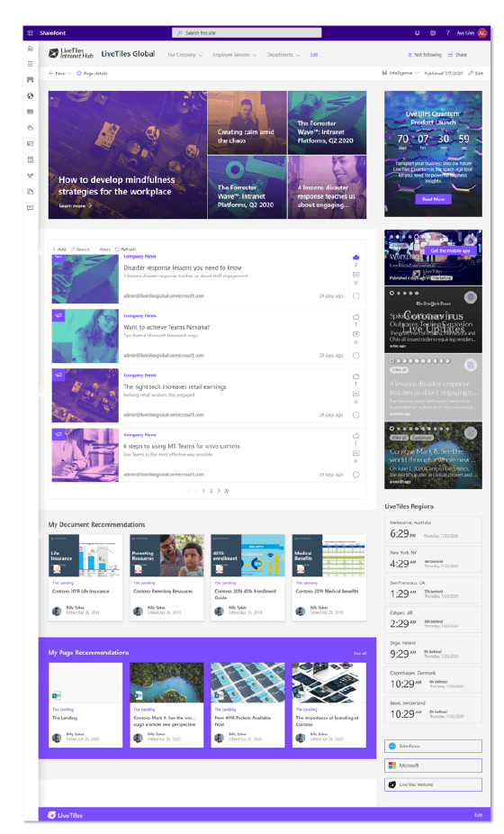This screenshot has width=504, height=834.
Task: Open the hamburger menu icon in left sidebar
Action: click(31, 64)
